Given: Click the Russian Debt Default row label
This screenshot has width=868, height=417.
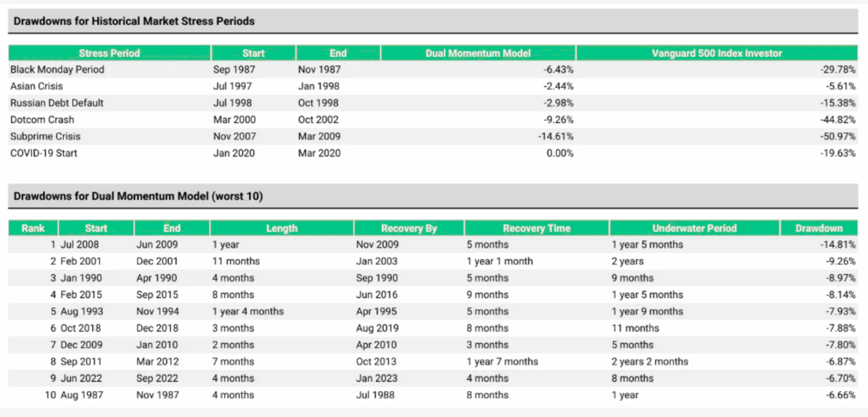Looking at the screenshot, I should (x=57, y=103).
